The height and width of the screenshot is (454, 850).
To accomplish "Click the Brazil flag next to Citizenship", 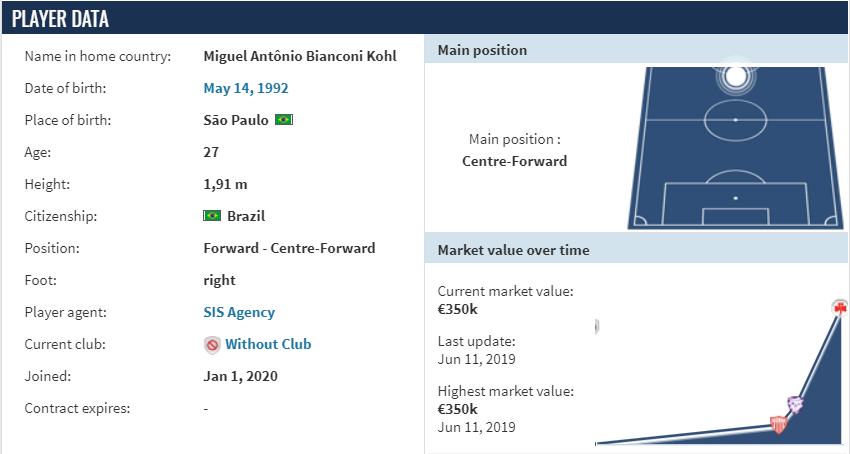I will click(x=212, y=216).
